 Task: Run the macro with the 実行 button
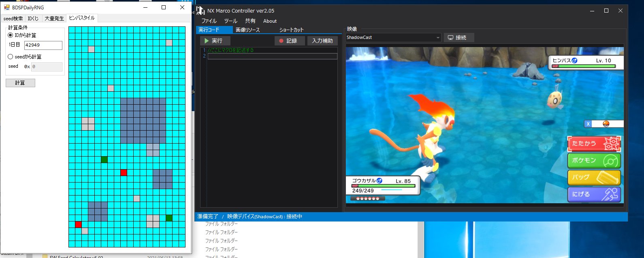215,41
